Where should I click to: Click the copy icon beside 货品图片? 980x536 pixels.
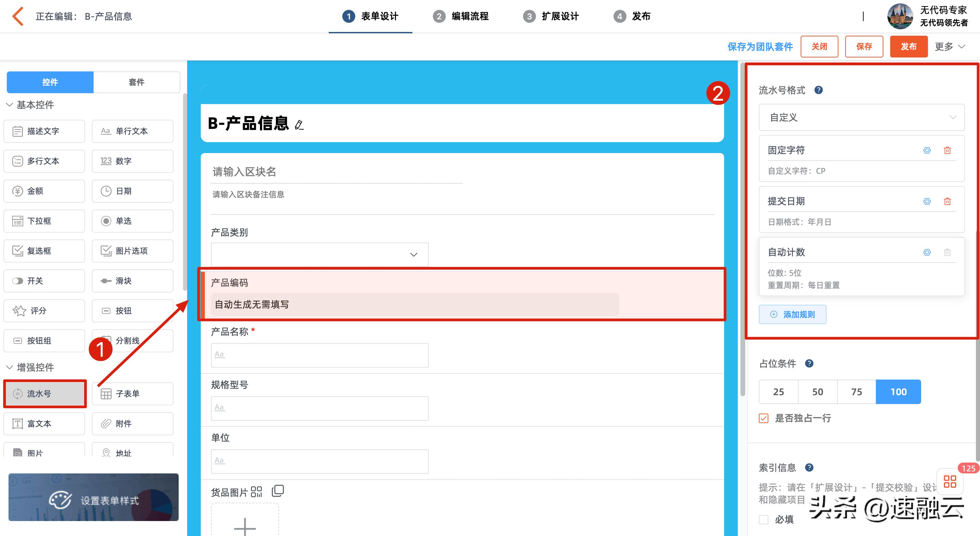(277, 490)
